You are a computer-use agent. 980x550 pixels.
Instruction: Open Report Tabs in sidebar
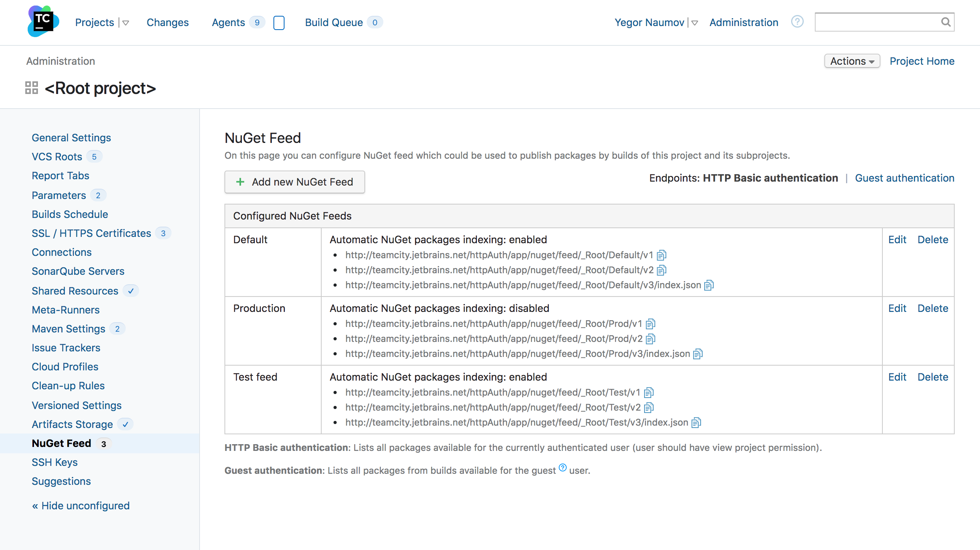pos(60,176)
